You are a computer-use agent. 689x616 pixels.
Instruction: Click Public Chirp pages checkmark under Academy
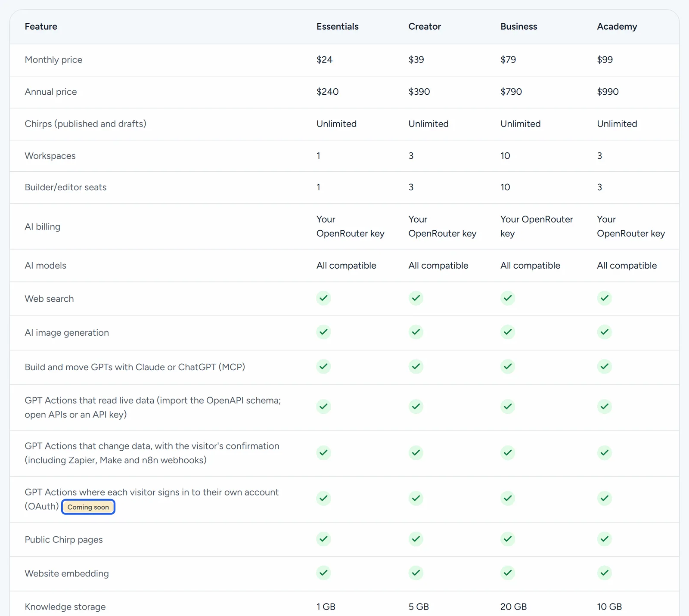(604, 539)
